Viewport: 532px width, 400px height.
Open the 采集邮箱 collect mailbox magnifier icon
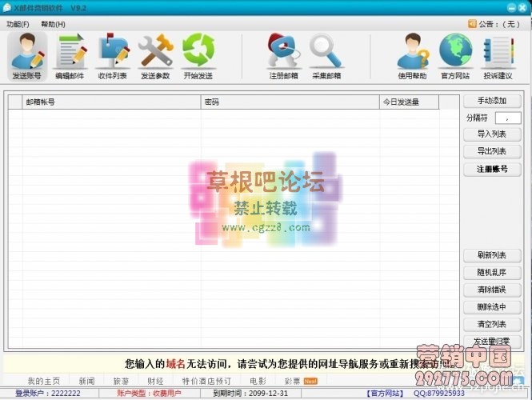click(326, 56)
